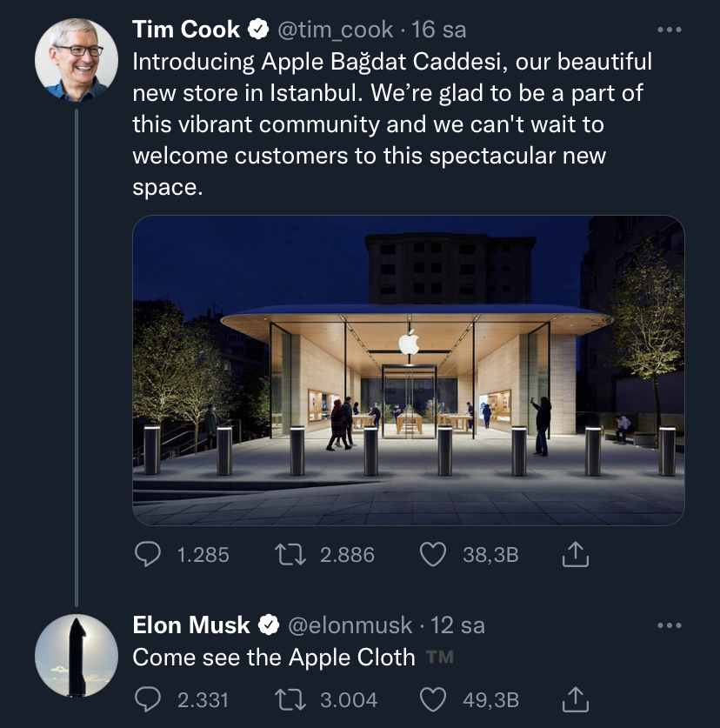This screenshot has height=728, width=720.
Task: Open the 12 sa timestamp link
Action: 457,625
